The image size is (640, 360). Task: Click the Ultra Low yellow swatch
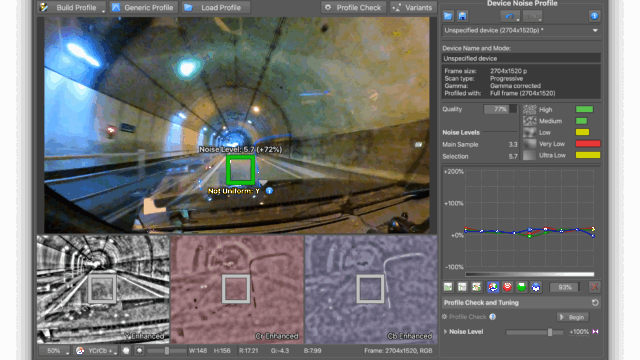(x=588, y=155)
